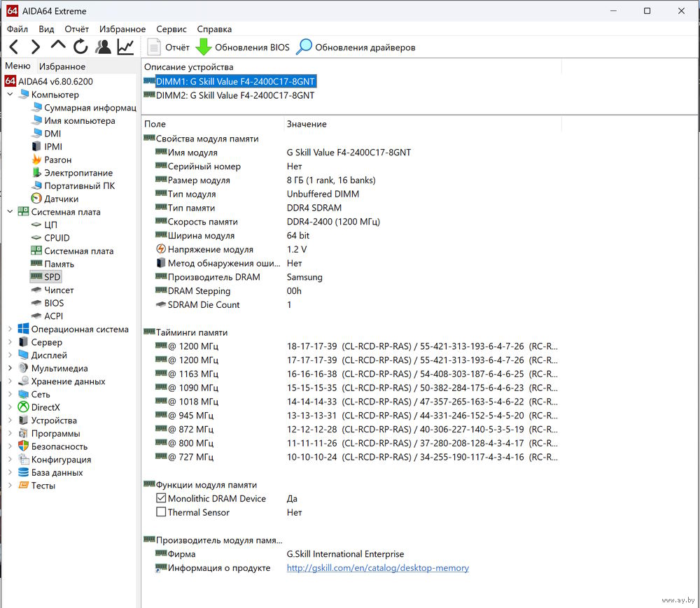
Task: Collapse the Системная плата tree node
Action: point(10,212)
